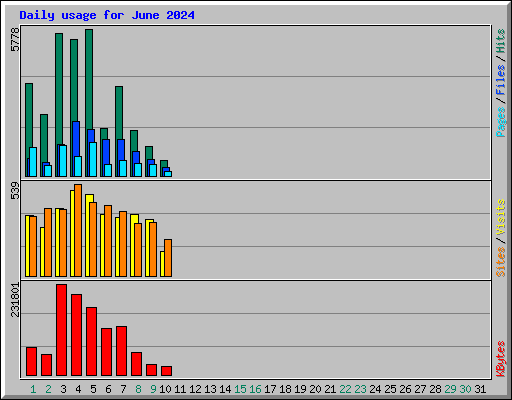
Task: Click the Daily usage for June 2024 title
Action: (107, 15)
